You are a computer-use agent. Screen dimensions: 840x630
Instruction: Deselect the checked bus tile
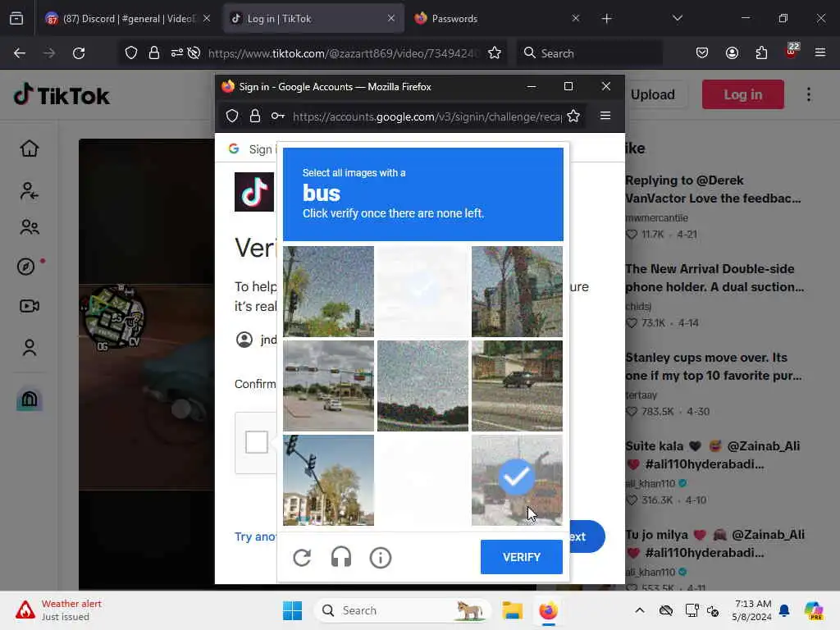click(517, 480)
